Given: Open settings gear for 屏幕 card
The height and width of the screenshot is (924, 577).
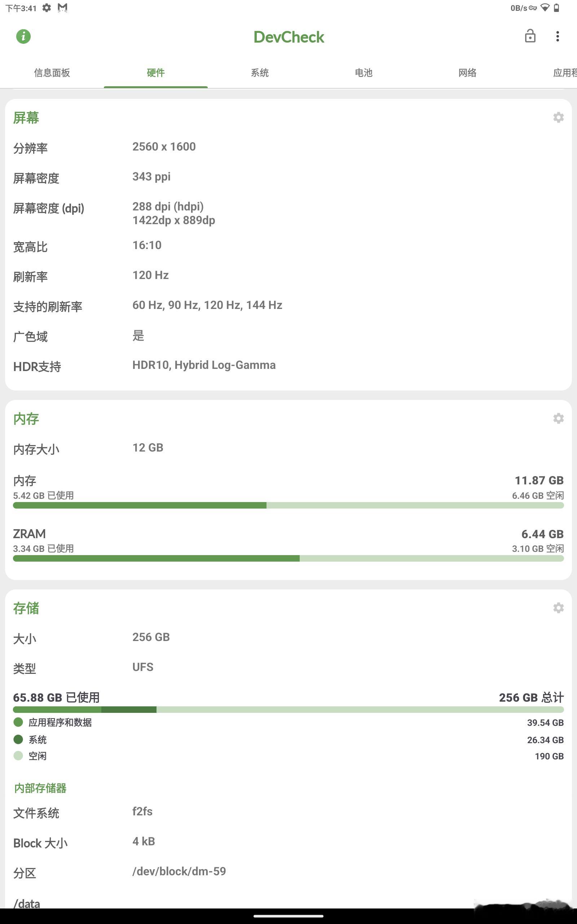Looking at the screenshot, I should coord(558,118).
